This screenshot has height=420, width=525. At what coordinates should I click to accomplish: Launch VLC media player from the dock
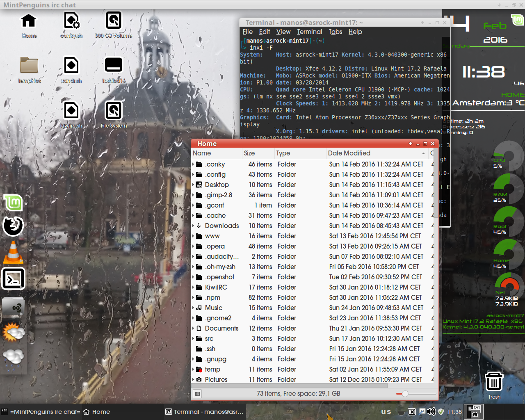(x=13, y=252)
